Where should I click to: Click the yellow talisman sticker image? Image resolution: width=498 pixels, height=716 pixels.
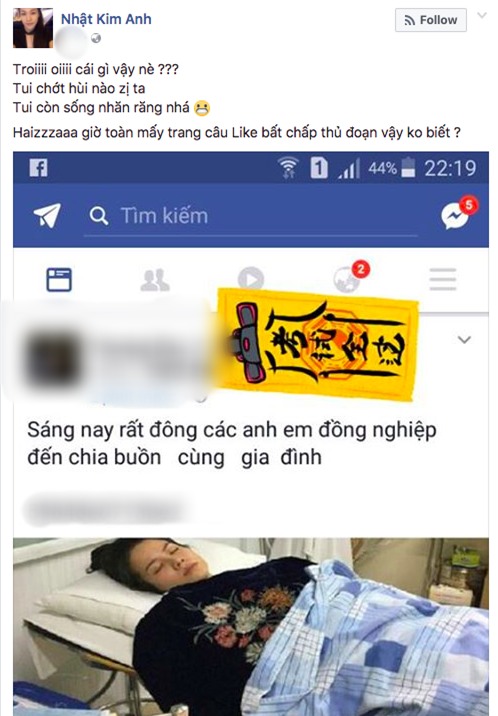pos(318,345)
